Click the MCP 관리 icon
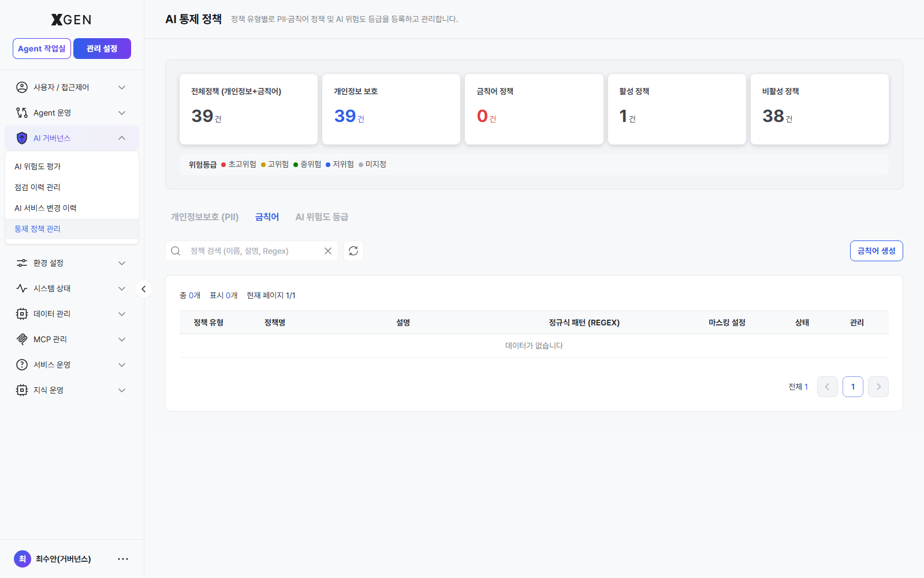Screen dimensions: 924x578 tap(22, 339)
